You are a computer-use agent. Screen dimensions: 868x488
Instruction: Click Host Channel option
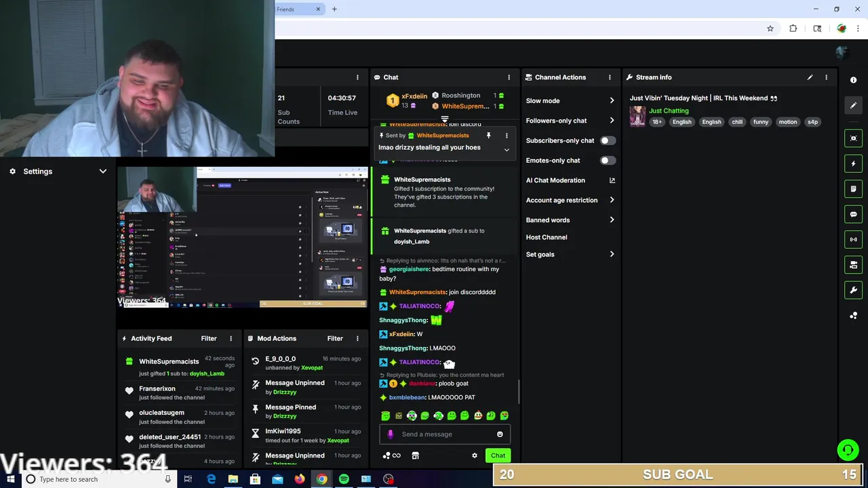click(547, 237)
